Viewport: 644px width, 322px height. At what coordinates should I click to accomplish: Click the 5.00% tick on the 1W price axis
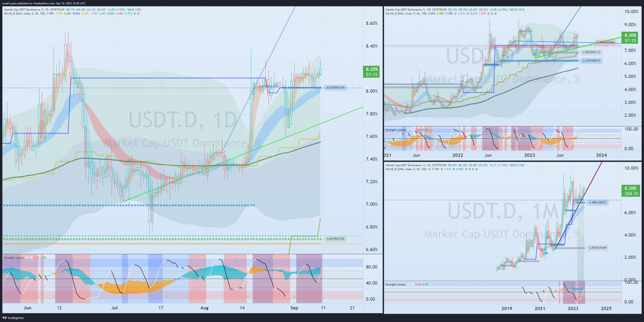click(x=630, y=76)
